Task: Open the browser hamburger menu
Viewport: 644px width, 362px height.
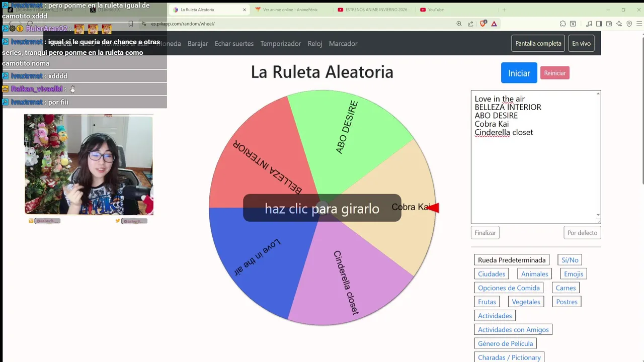Action: (639, 24)
